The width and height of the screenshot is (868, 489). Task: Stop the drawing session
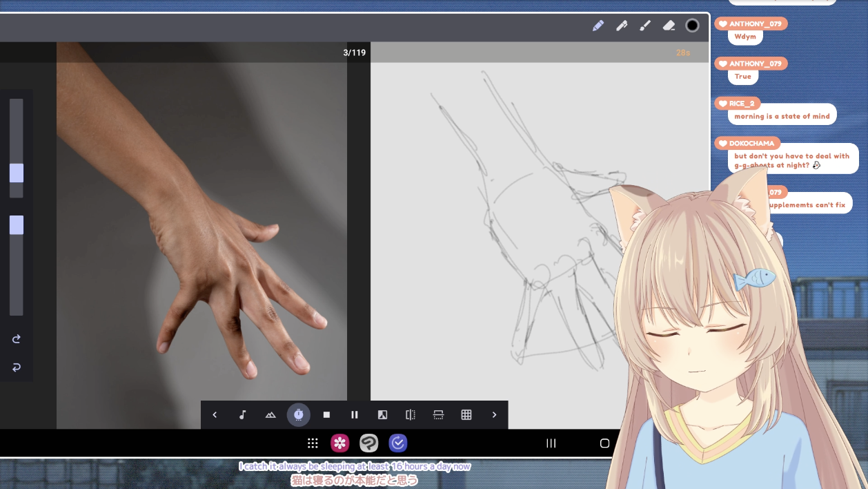coord(326,415)
